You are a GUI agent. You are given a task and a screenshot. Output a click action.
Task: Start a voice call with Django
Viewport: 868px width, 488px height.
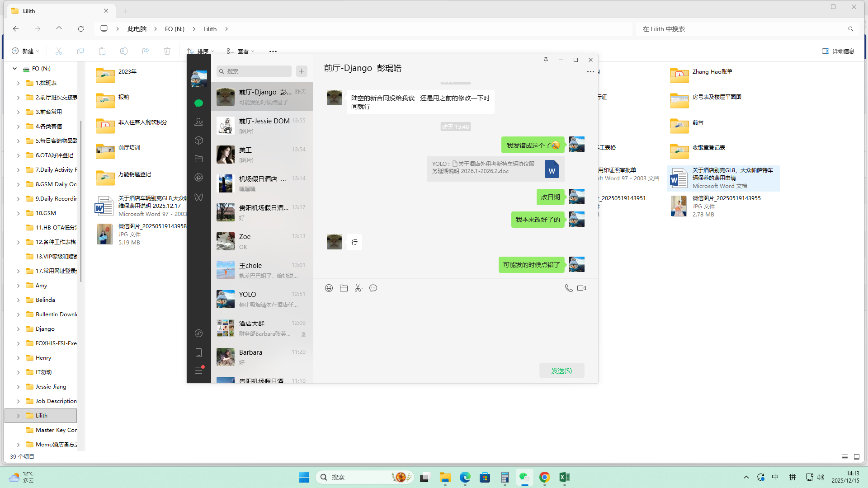568,288
